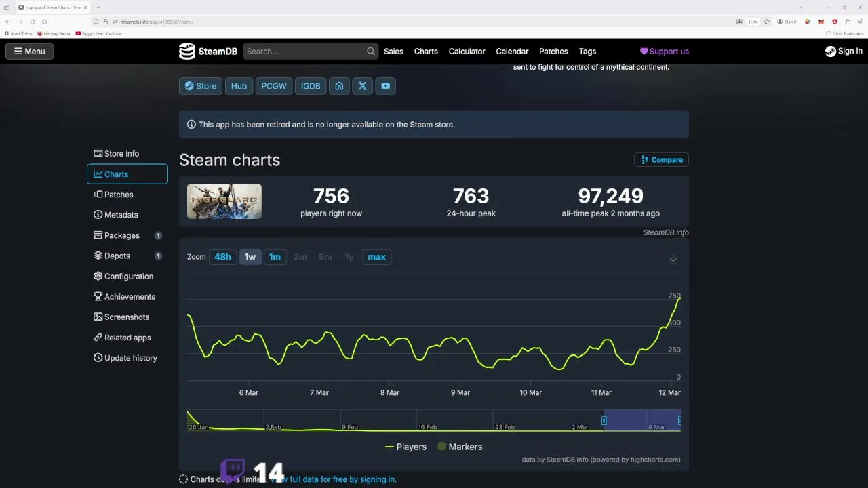Click right handle of chart range navigator
This screenshot has width=868, height=488.
679,420
